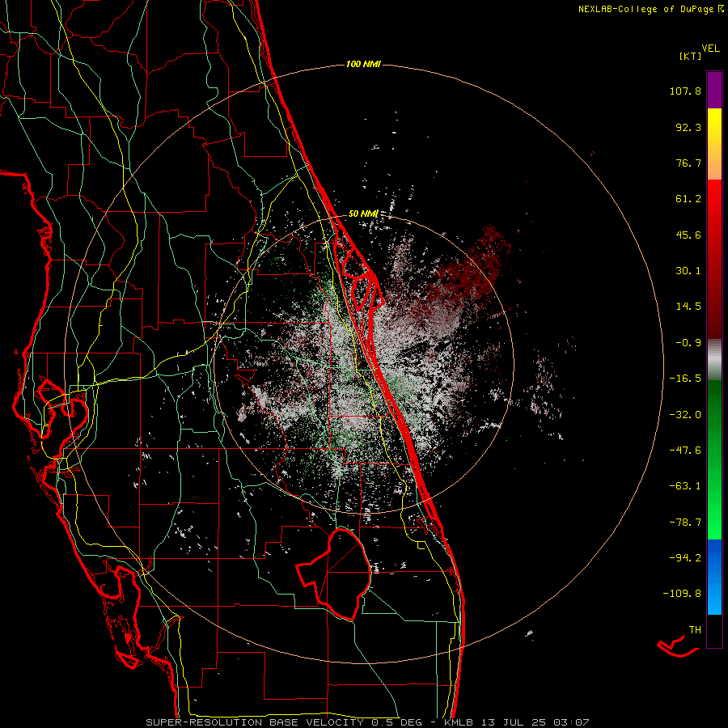Click the TH label below the color bar
This screenshot has width=728, height=728.
pyautogui.click(x=695, y=630)
